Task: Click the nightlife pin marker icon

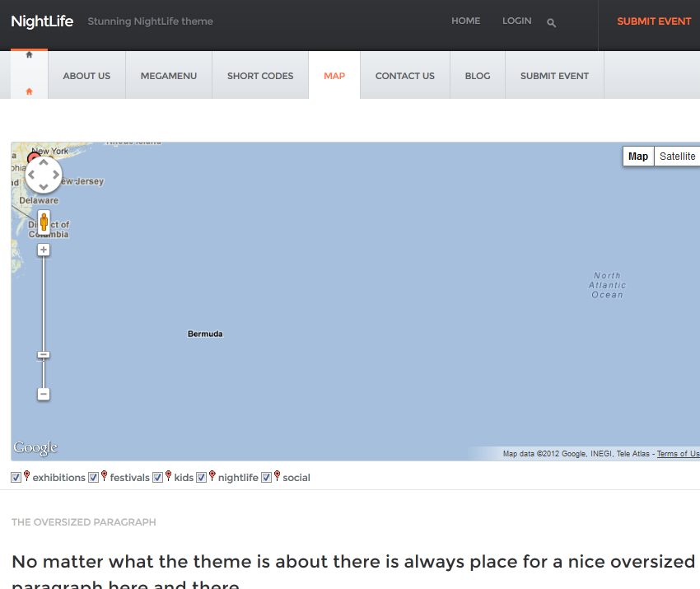Action: click(x=212, y=476)
